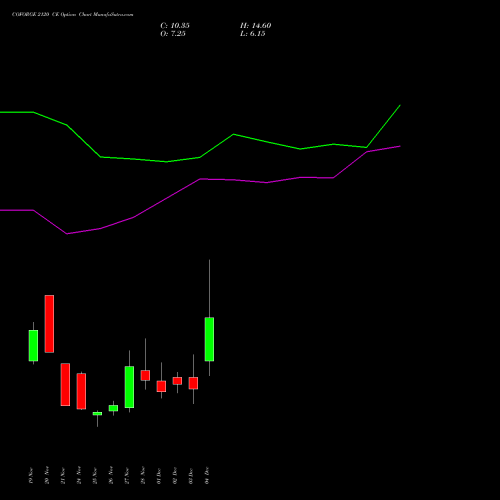The image size is (500, 500).
Task: Click the 24 Nov date label
Action: [x=79, y=476]
